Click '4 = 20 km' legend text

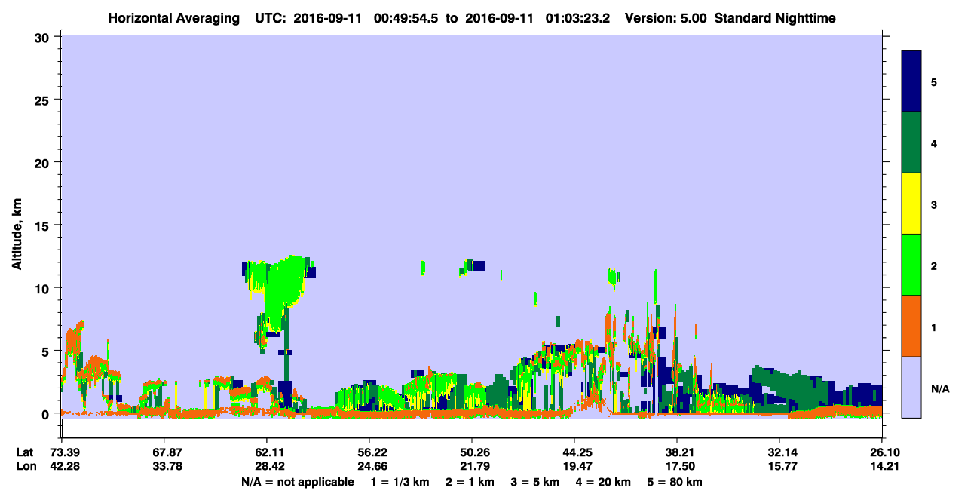pyautogui.click(x=605, y=482)
